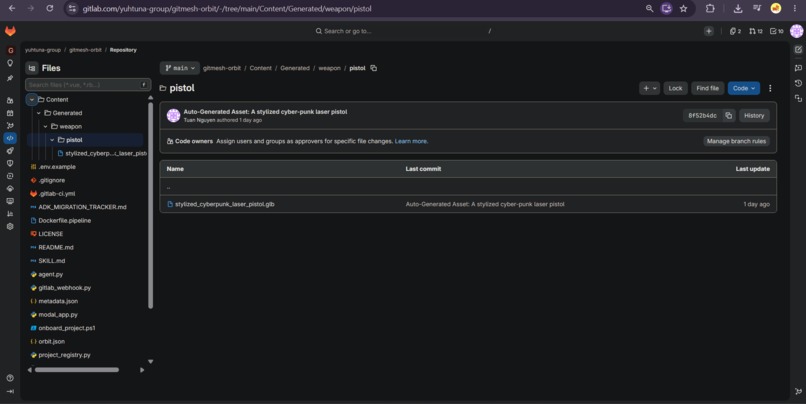Open the Manage users icon in sidebar
The width and height of the screenshot is (806, 404).
tap(10, 101)
